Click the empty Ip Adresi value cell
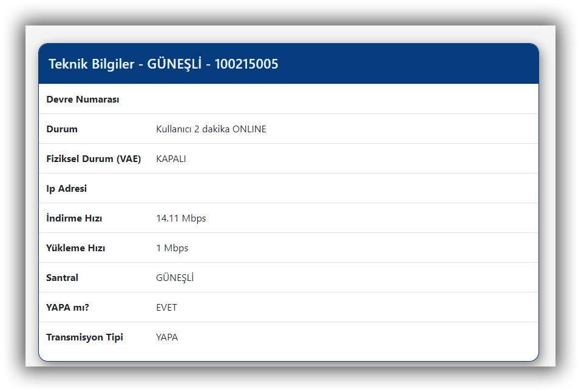This screenshot has height=392, width=581. 340,189
